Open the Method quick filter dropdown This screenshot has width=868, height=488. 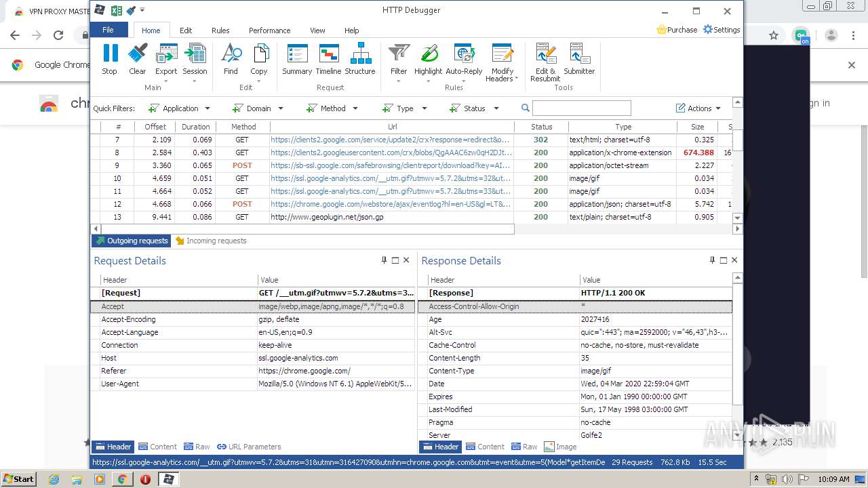[332, 108]
